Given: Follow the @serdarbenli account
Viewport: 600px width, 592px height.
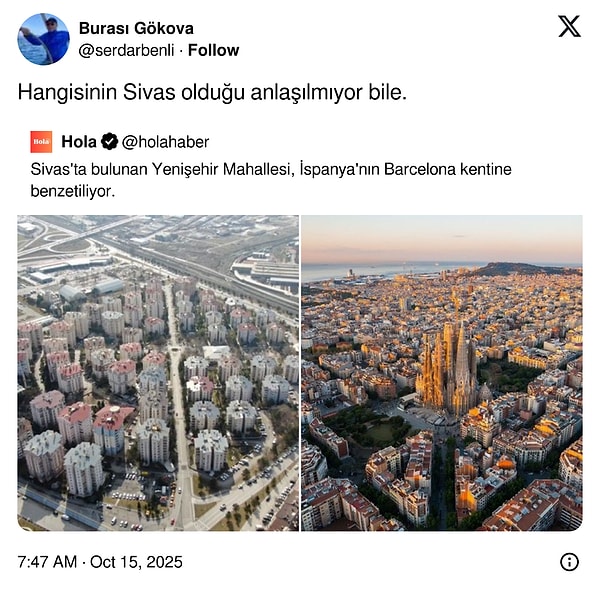Looking at the screenshot, I should click(214, 50).
